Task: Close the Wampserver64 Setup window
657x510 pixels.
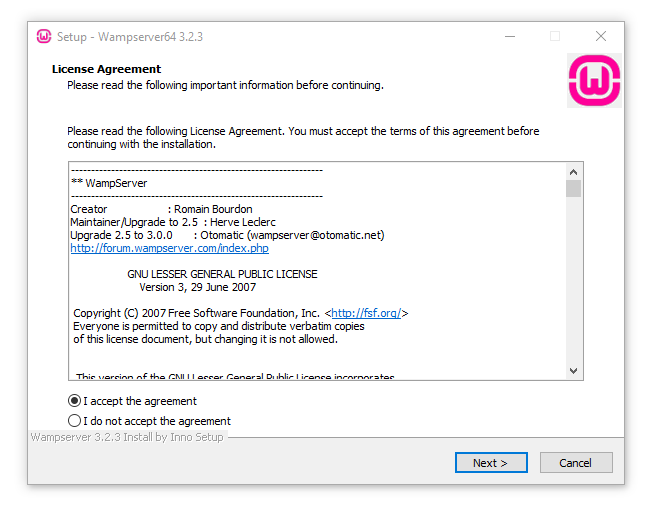Action: pyautogui.click(x=601, y=36)
